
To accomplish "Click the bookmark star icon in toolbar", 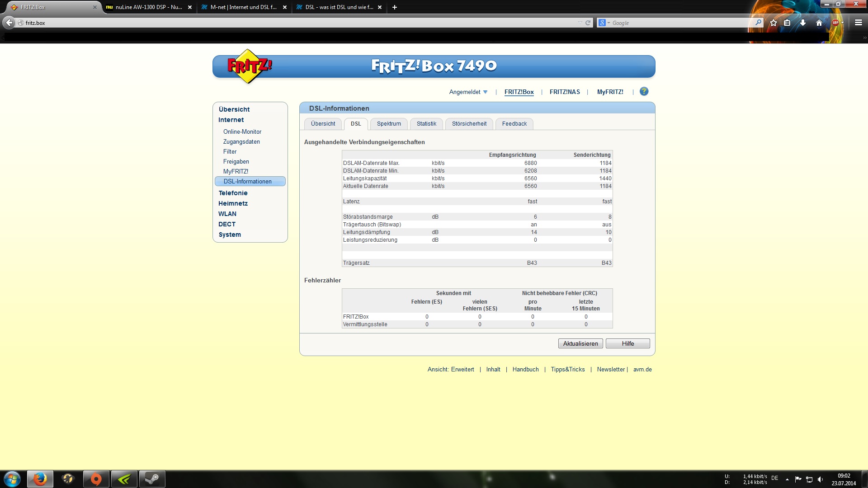I will (x=774, y=23).
